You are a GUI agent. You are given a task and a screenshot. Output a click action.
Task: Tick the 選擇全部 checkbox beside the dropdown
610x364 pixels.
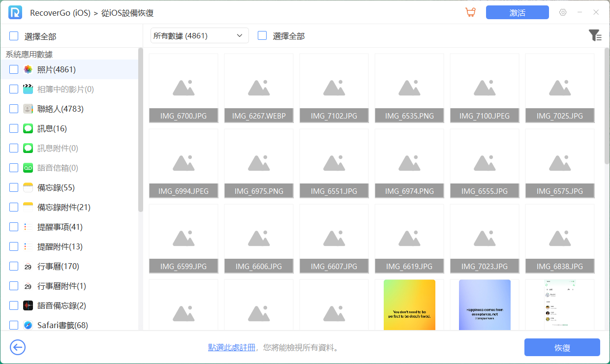(x=262, y=35)
